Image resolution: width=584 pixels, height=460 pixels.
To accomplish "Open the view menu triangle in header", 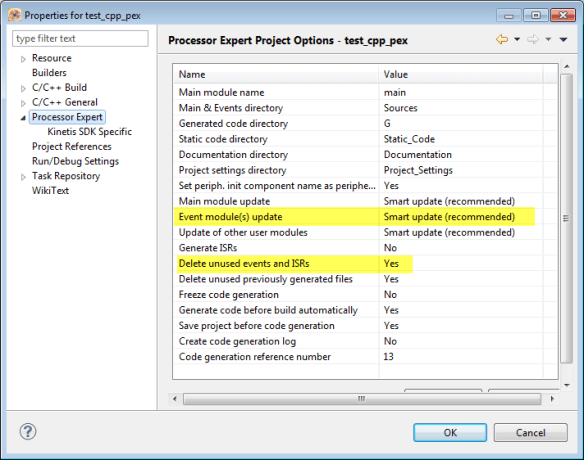I will click(563, 39).
